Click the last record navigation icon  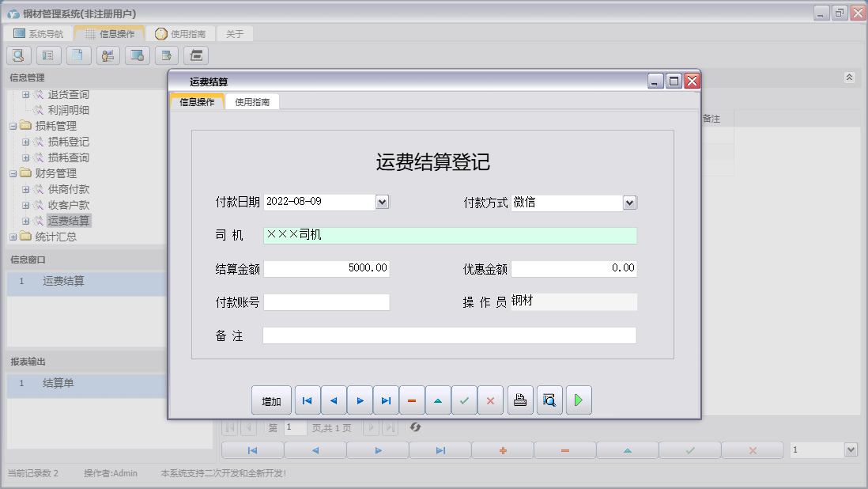[386, 400]
